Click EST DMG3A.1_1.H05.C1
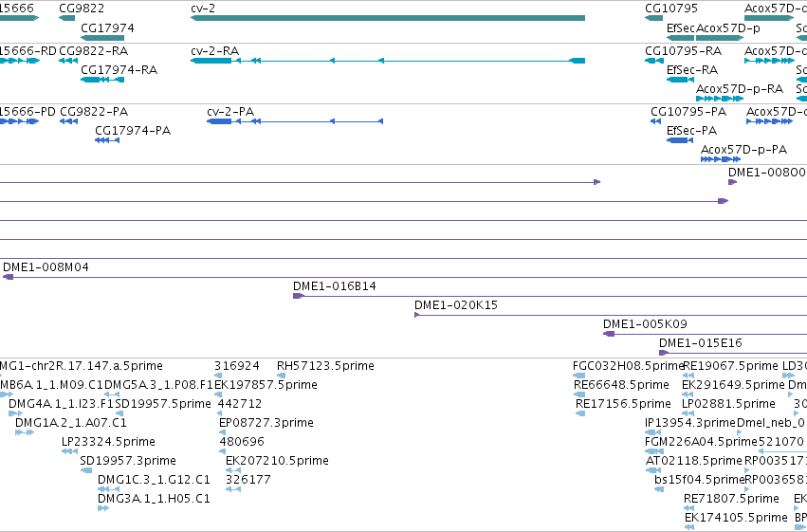This screenshot has height=532, width=807. 154,499
